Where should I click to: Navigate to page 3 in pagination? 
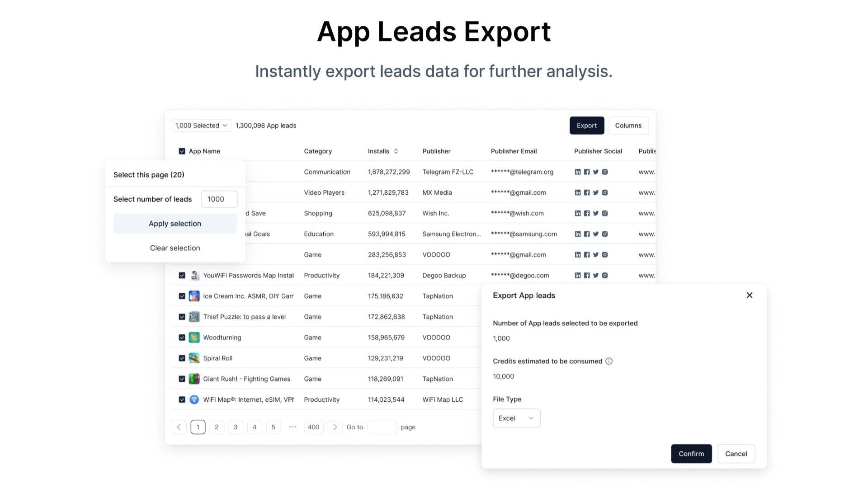pos(236,427)
